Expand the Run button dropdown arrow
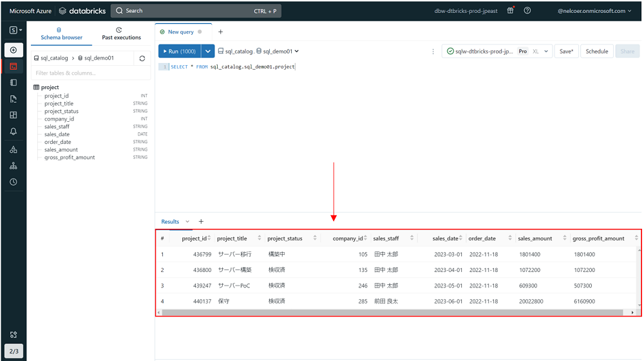The width and height of the screenshot is (644, 361). point(208,52)
